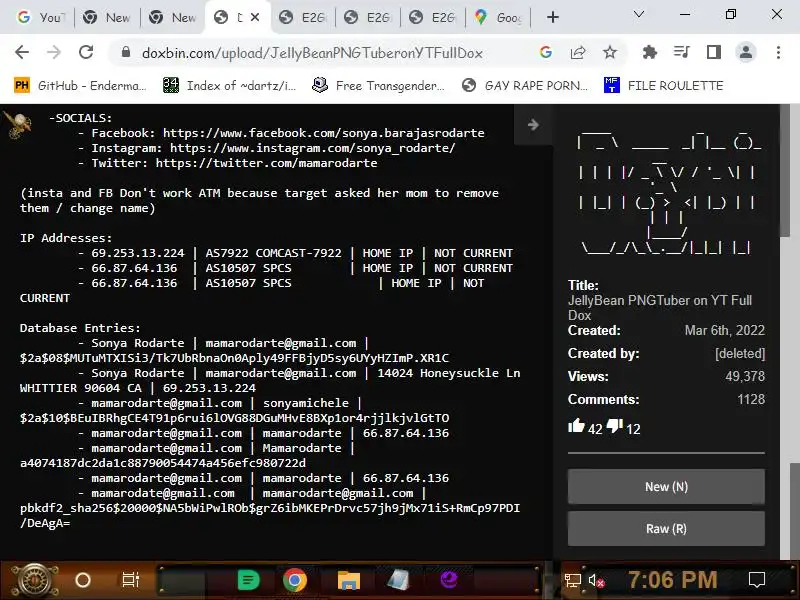Open a new tab with the plus button

pyautogui.click(x=553, y=17)
